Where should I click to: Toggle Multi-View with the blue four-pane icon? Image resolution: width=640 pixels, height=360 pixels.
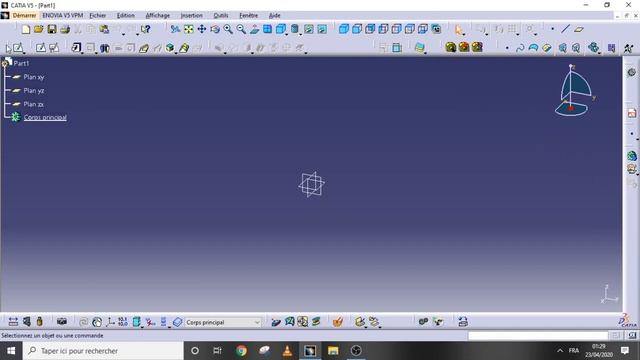pos(267,29)
